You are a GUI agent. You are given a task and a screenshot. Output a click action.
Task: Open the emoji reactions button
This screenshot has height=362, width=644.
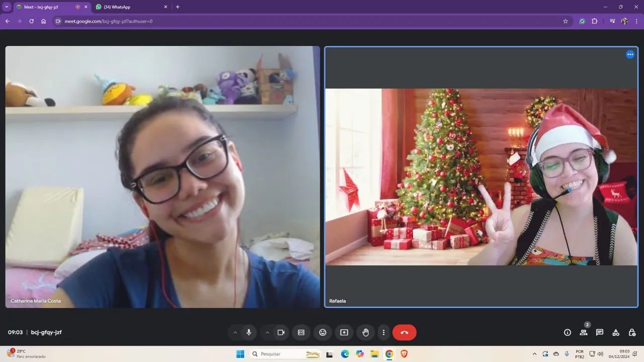pyautogui.click(x=323, y=332)
